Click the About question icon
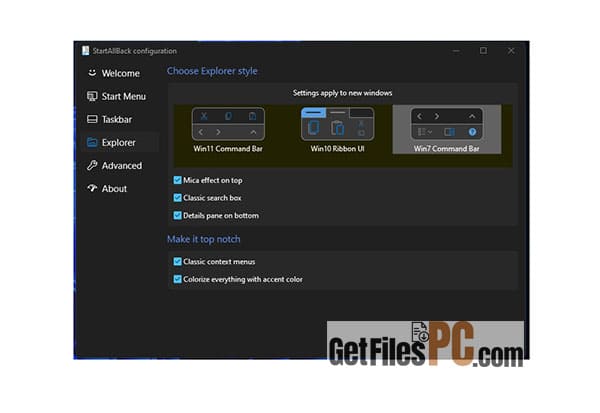The height and width of the screenshot is (413, 600). coord(92,188)
